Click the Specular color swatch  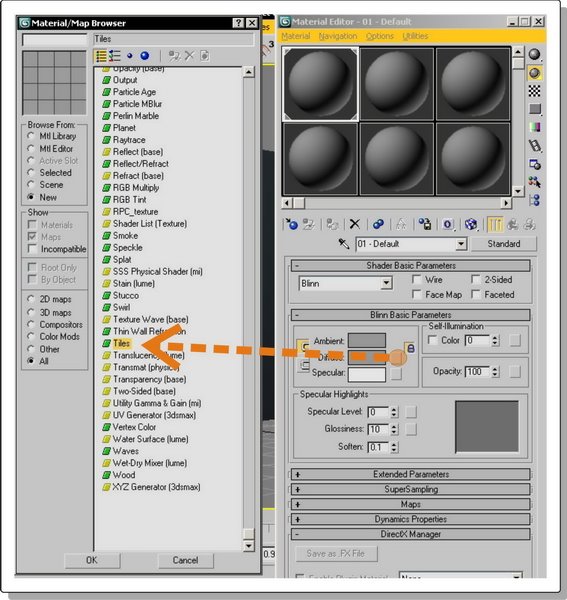click(367, 374)
